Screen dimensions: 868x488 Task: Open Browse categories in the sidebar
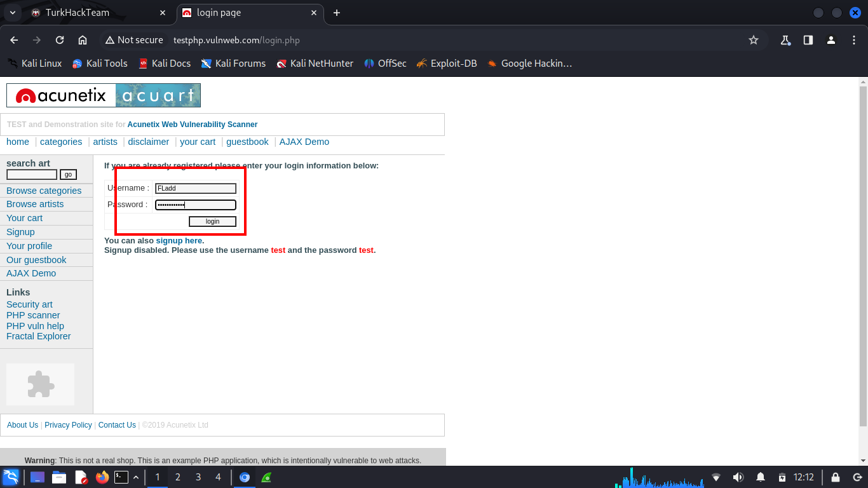[44, 191]
